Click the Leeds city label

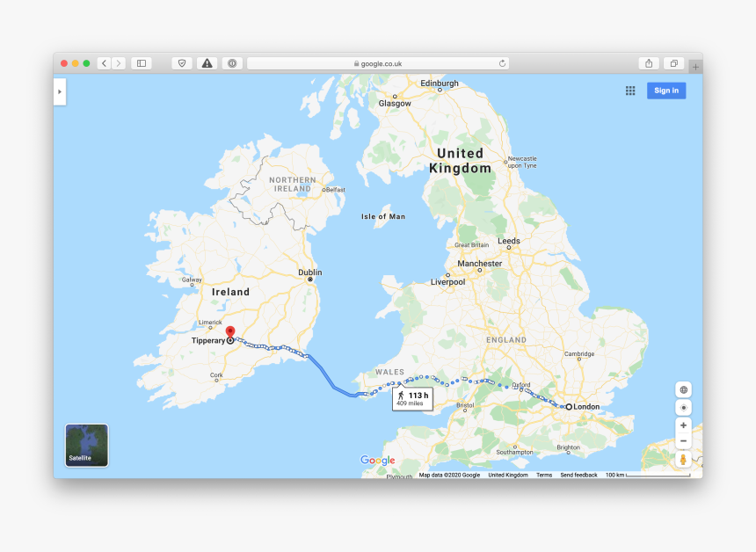(509, 241)
